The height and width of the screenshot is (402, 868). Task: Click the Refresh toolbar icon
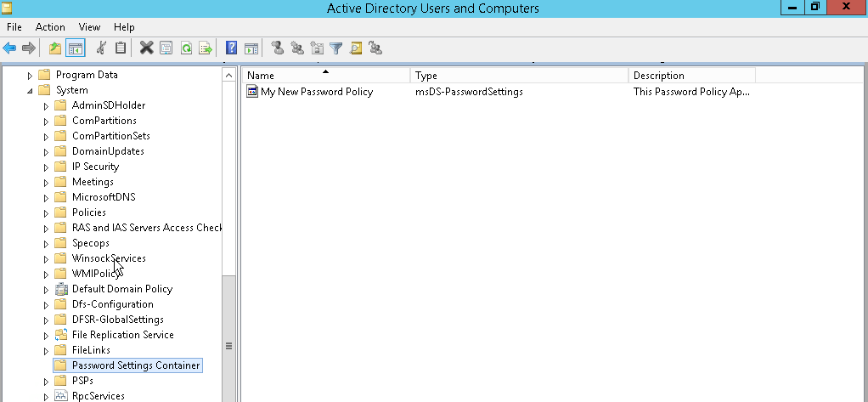point(186,48)
